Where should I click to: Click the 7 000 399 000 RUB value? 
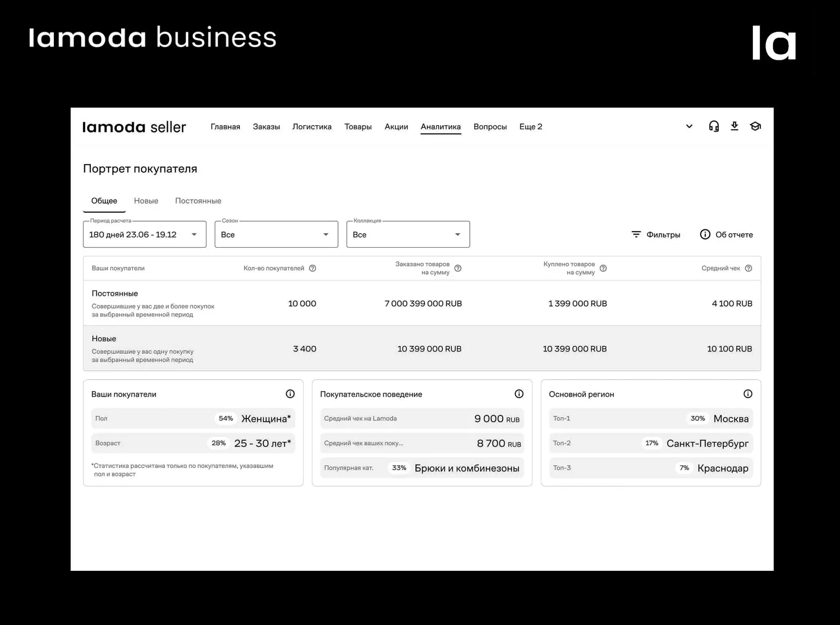(x=423, y=304)
